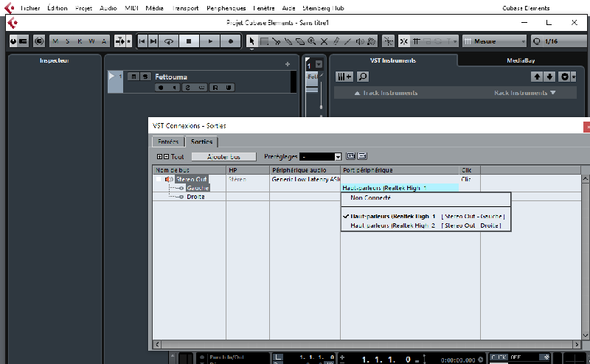The width and height of the screenshot is (590, 364).
Task: Toggle the Cycle loop button
Action: pyautogui.click(x=169, y=41)
